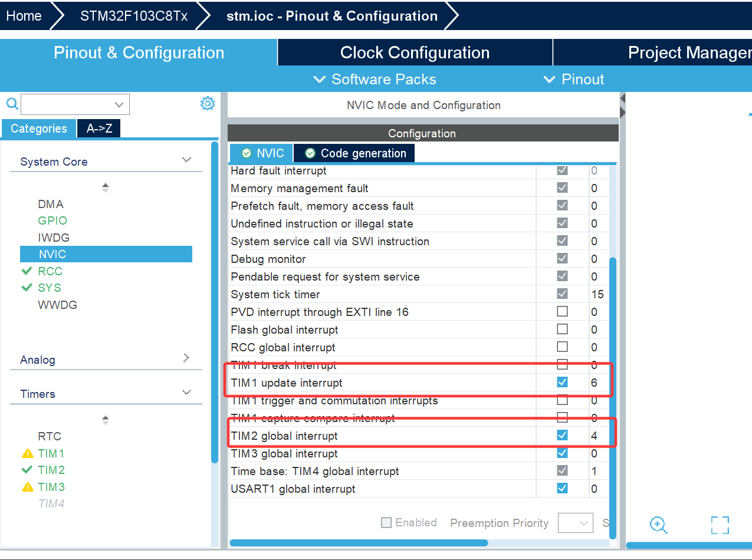The width and height of the screenshot is (752, 560).
Task: Select DMA in System Core
Action: [51, 204]
